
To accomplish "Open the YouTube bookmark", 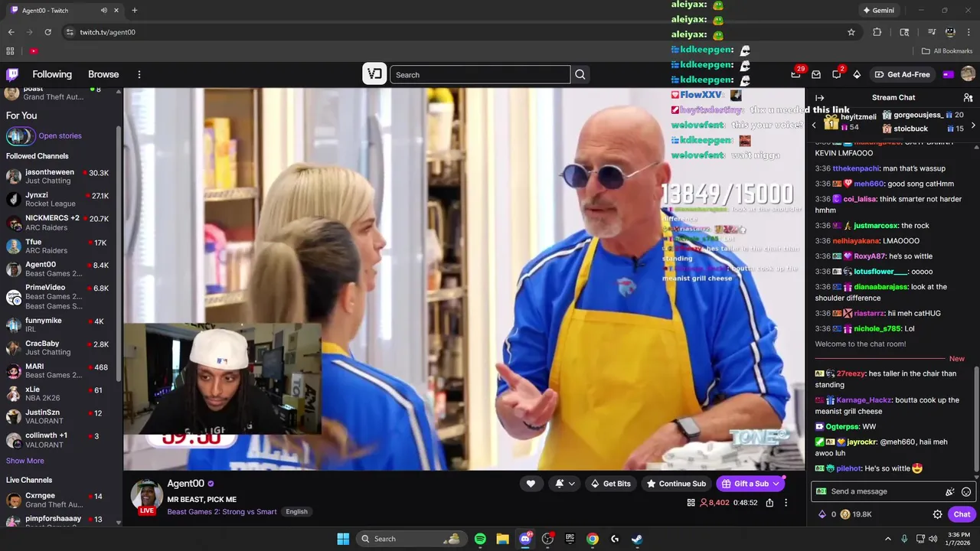I will pos(34,51).
